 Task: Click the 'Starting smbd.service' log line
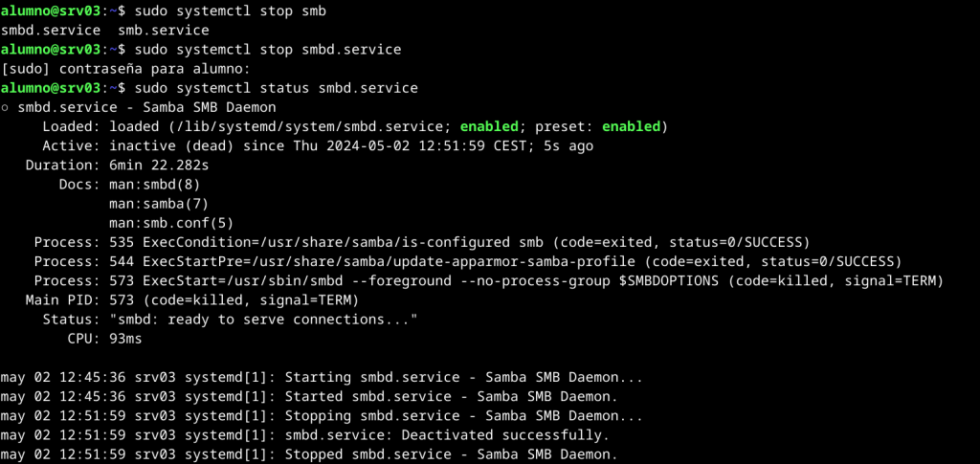[322, 377]
